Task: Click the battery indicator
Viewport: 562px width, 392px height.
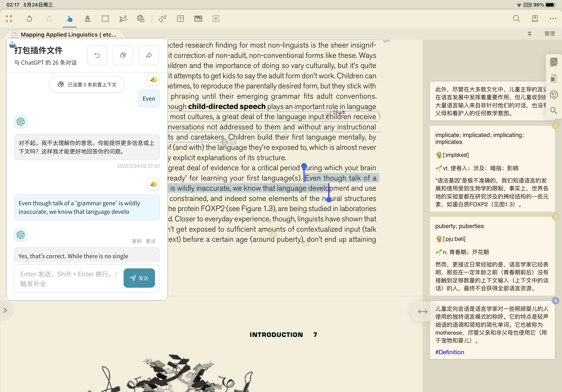Action: pyautogui.click(x=551, y=5)
